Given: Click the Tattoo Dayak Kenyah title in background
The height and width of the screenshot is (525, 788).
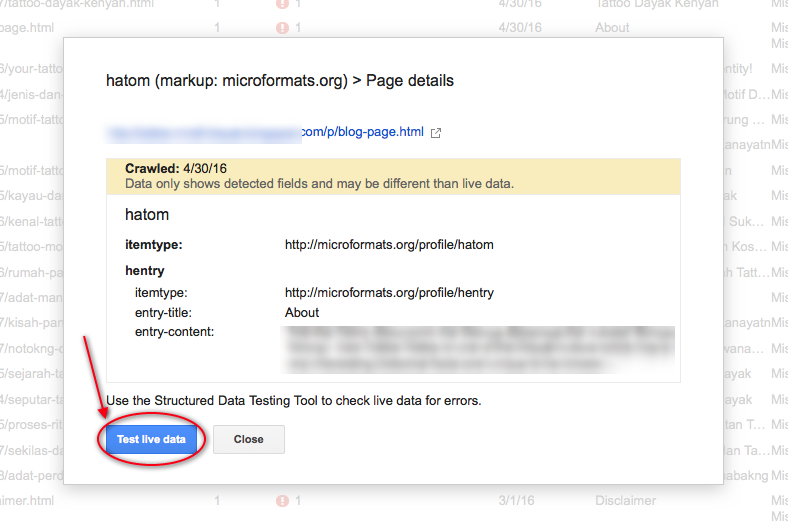Looking at the screenshot, I should [657, 4].
